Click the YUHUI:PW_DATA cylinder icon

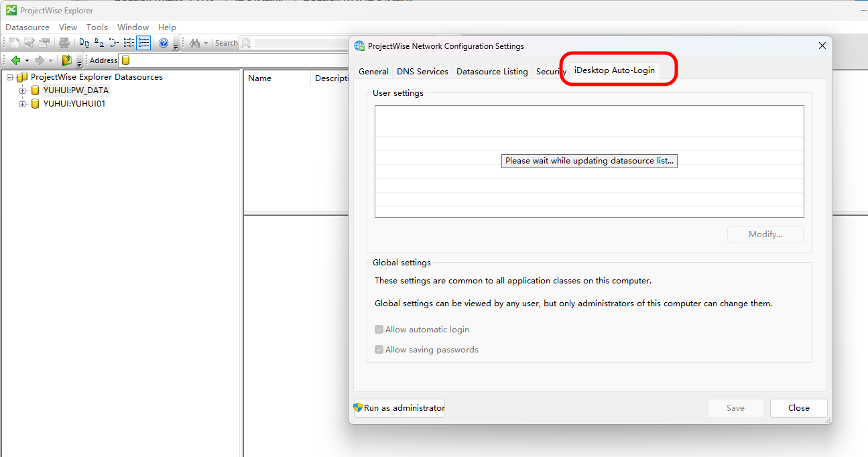pos(36,90)
